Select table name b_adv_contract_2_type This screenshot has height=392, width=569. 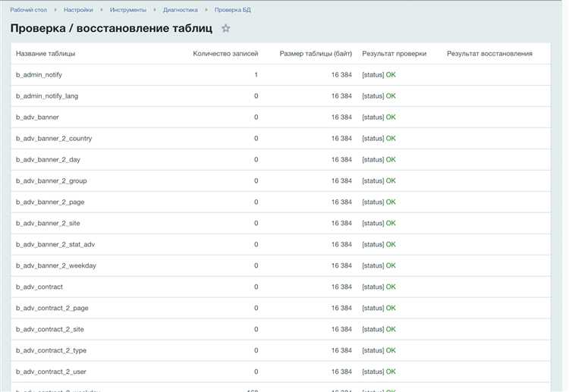tap(51, 350)
